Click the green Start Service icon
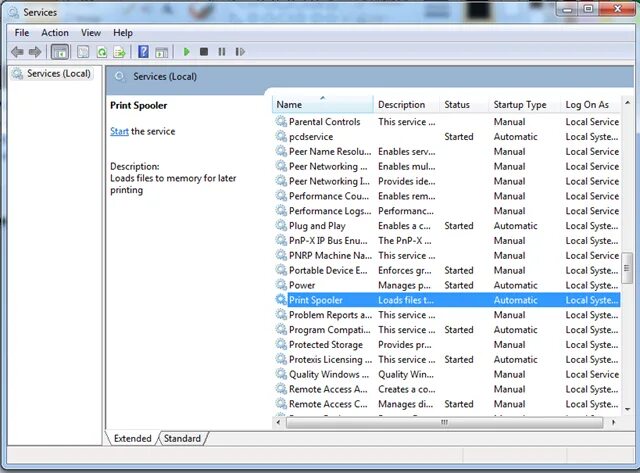This screenshot has height=473, width=640. point(187,52)
